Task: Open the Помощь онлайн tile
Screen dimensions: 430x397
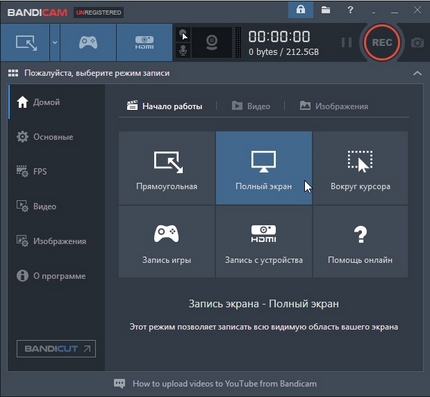Action: pos(360,241)
